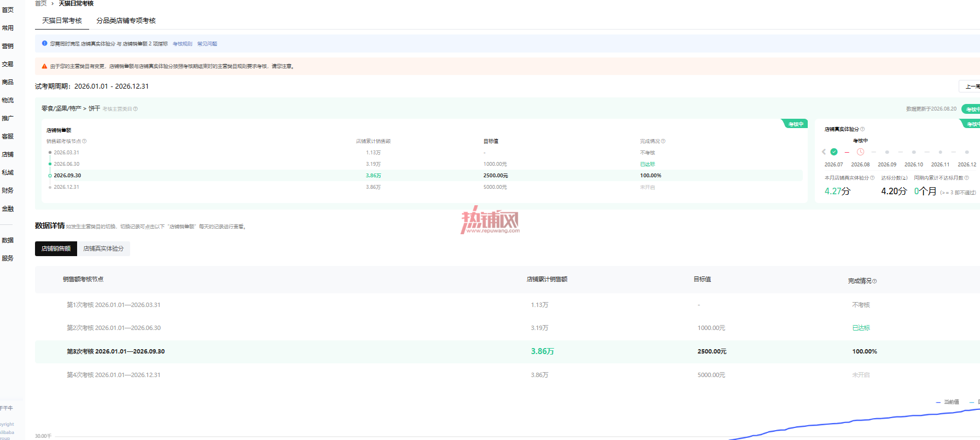Click help icon beside 完成情况 in summary card
The image size is (980, 440).
[x=663, y=141]
